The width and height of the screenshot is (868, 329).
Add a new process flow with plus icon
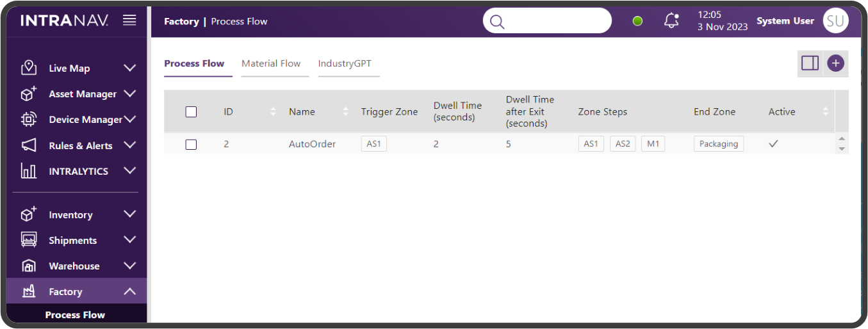pyautogui.click(x=835, y=63)
